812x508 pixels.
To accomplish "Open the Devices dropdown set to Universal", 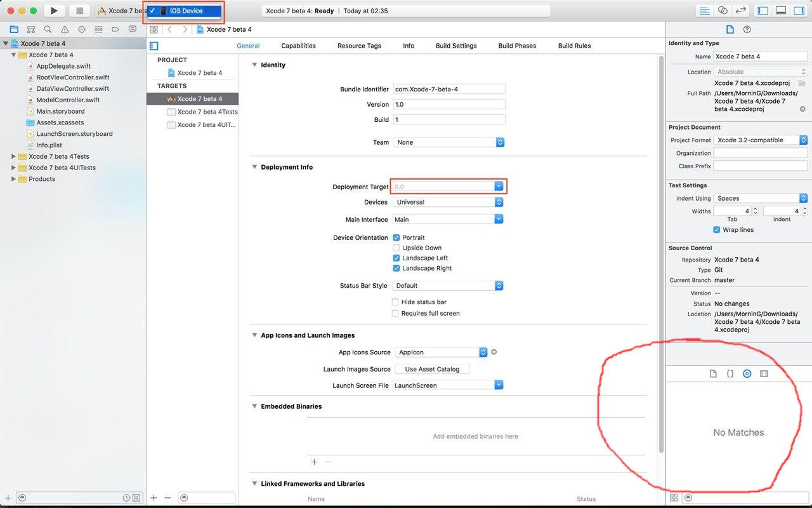I will click(449, 202).
